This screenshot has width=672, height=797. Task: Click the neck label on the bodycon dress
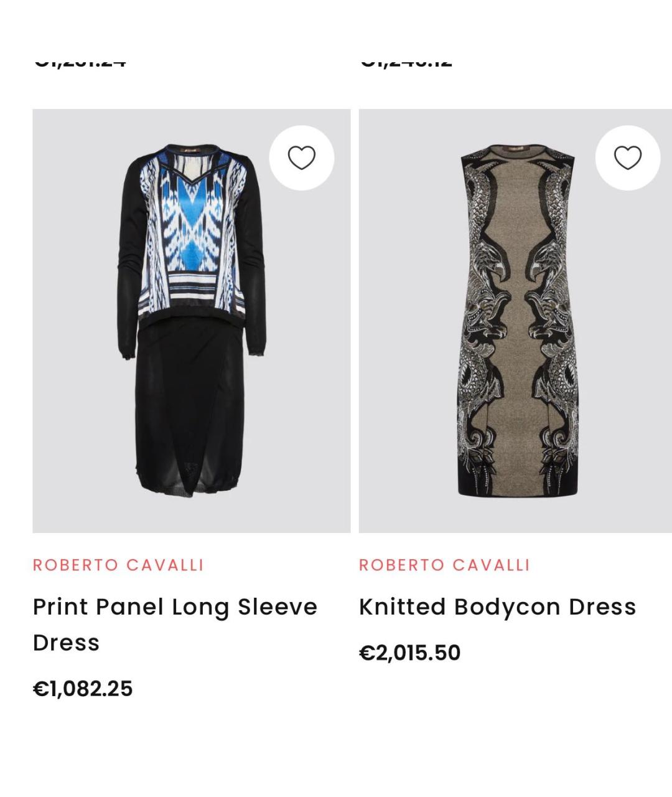tap(516, 149)
